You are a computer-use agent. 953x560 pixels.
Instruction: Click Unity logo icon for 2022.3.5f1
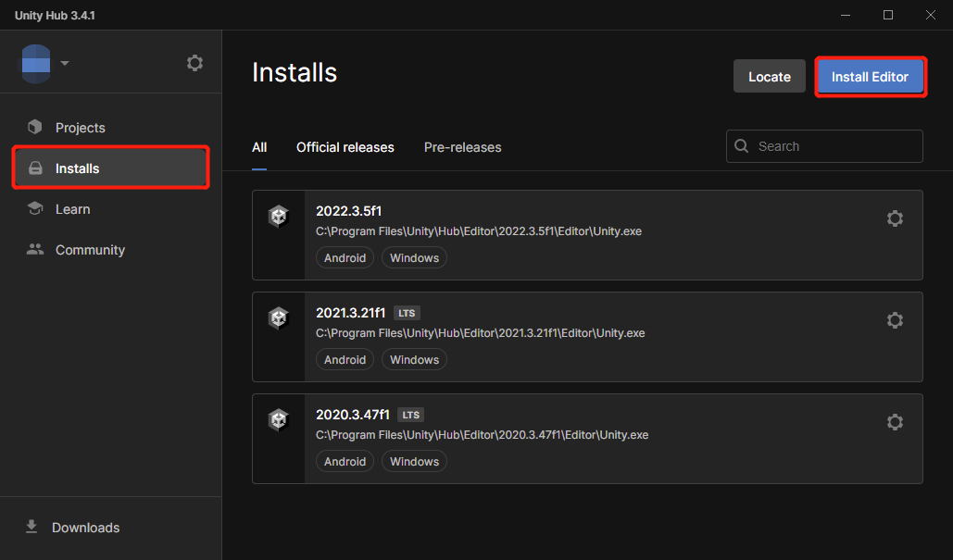pos(279,217)
